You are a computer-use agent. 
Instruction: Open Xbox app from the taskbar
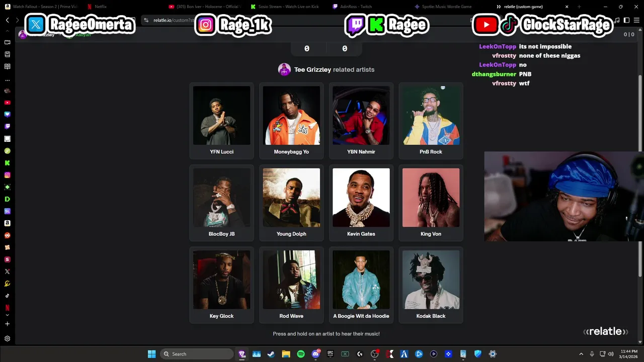[345, 354]
